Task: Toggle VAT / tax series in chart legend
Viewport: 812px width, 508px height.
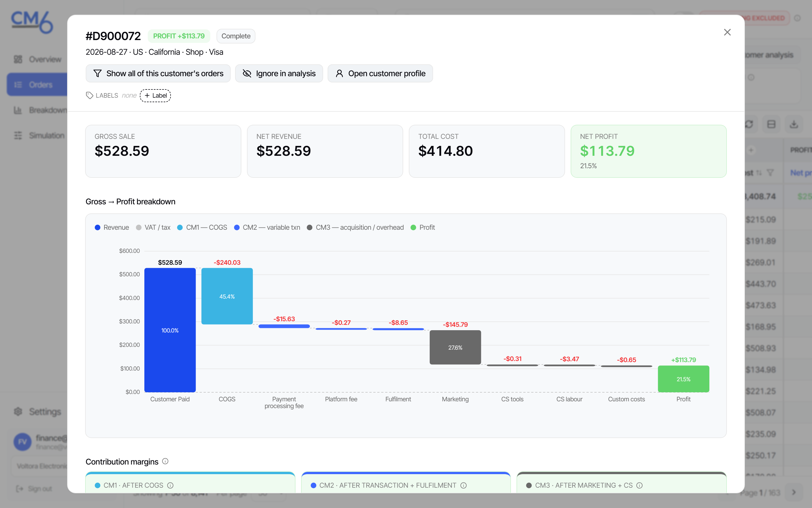Action: (153, 227)
